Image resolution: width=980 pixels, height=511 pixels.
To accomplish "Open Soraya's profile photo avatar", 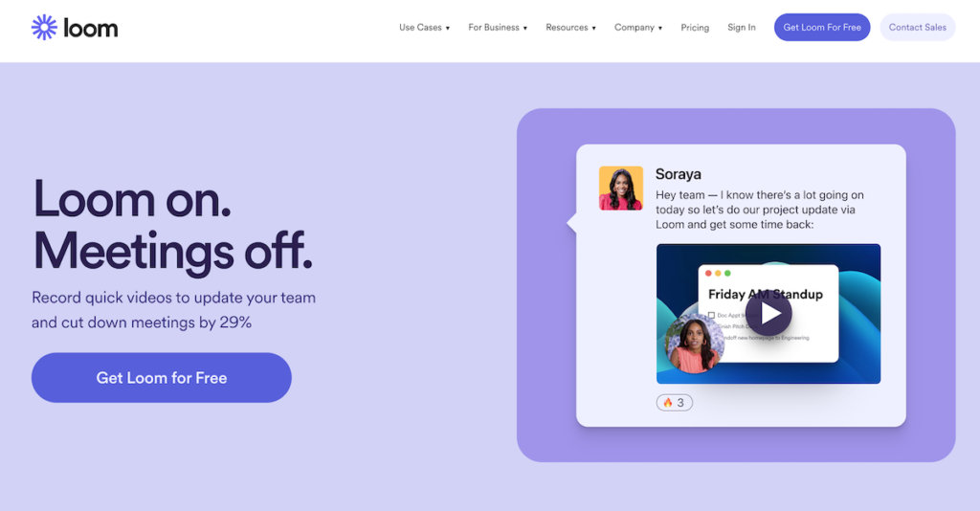I will pyautogui.click(x=620, y=188).
